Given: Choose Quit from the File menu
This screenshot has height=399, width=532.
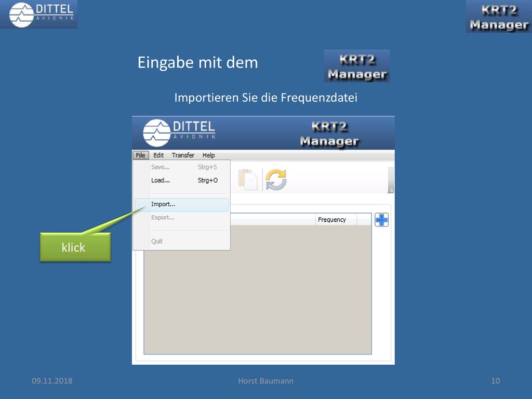Looking at the screenshot, I should 181,241.
